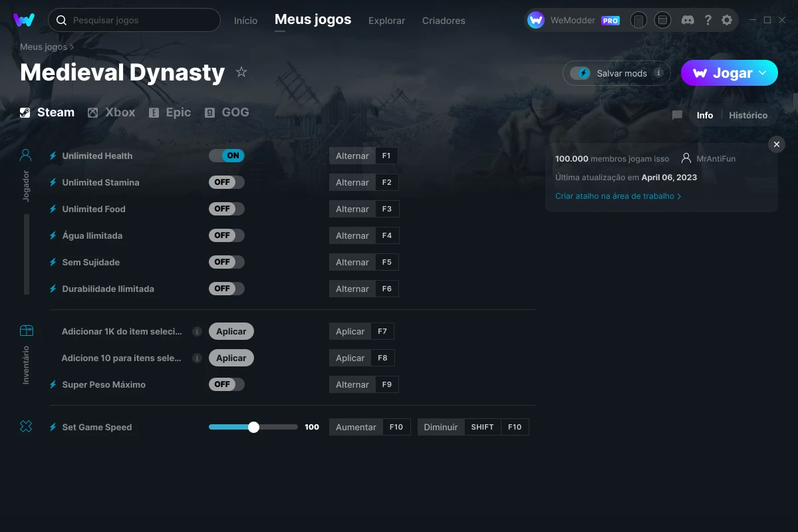Switch to the Histórico tab

click(x=748, y=115)
